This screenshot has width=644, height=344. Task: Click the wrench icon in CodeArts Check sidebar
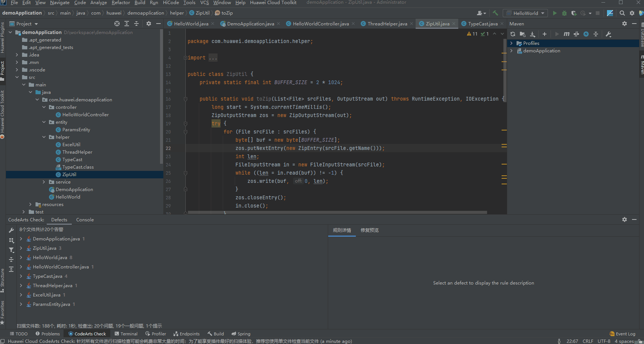click(x=12, y=230)
